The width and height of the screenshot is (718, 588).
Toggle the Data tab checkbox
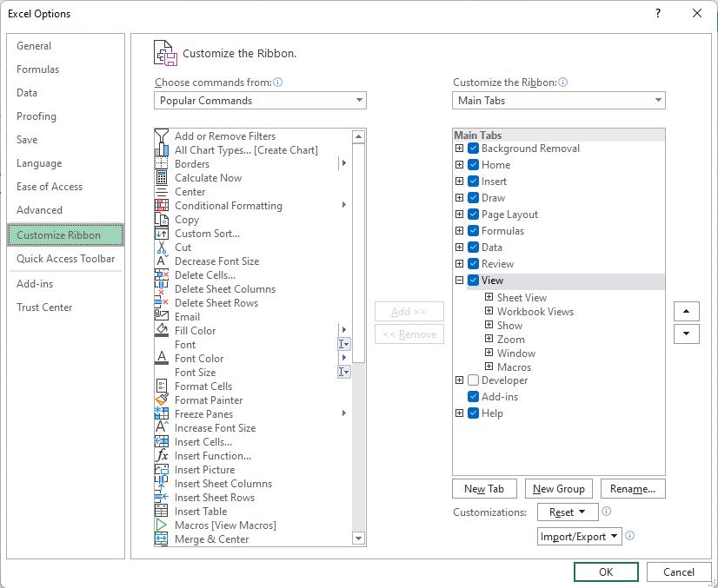coord(474,247)
